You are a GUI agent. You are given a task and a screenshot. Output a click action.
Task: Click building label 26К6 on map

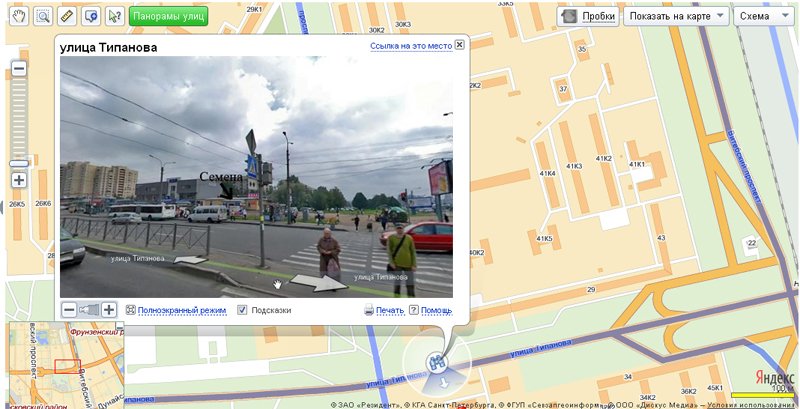click(43, 203)
